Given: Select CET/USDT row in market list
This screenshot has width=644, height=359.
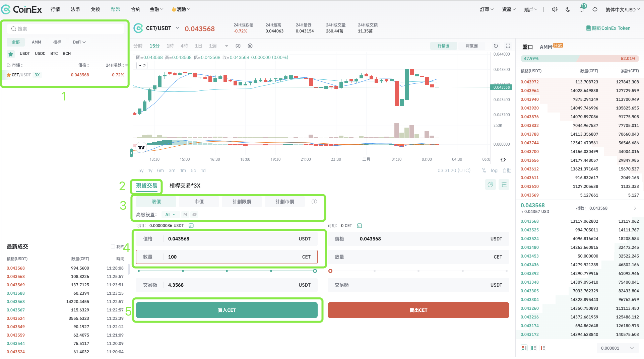Looking at the screenshot, I should (x=65, y=75).
